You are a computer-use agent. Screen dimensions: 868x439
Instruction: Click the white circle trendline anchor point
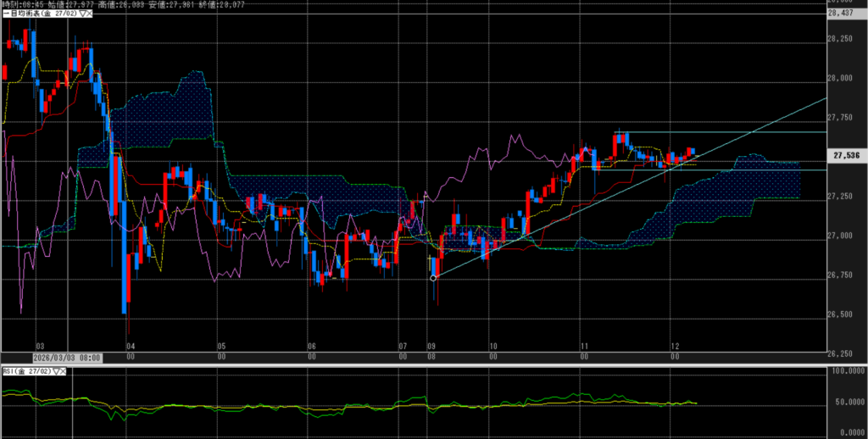point(434,278)
